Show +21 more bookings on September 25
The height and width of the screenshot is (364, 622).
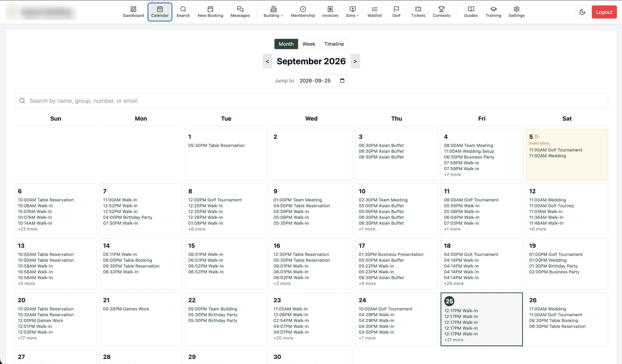pos(453,340)
